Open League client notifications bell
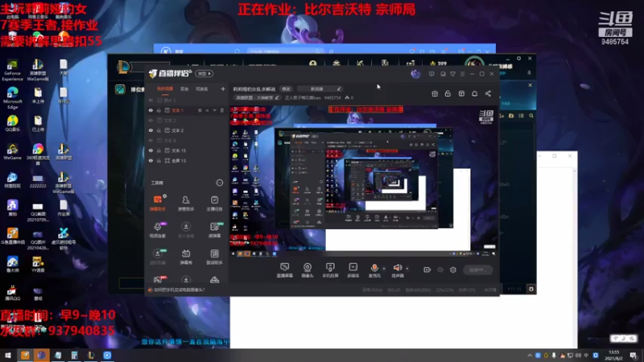This screenshot has height=362, width=644. [x=529, y=72]
